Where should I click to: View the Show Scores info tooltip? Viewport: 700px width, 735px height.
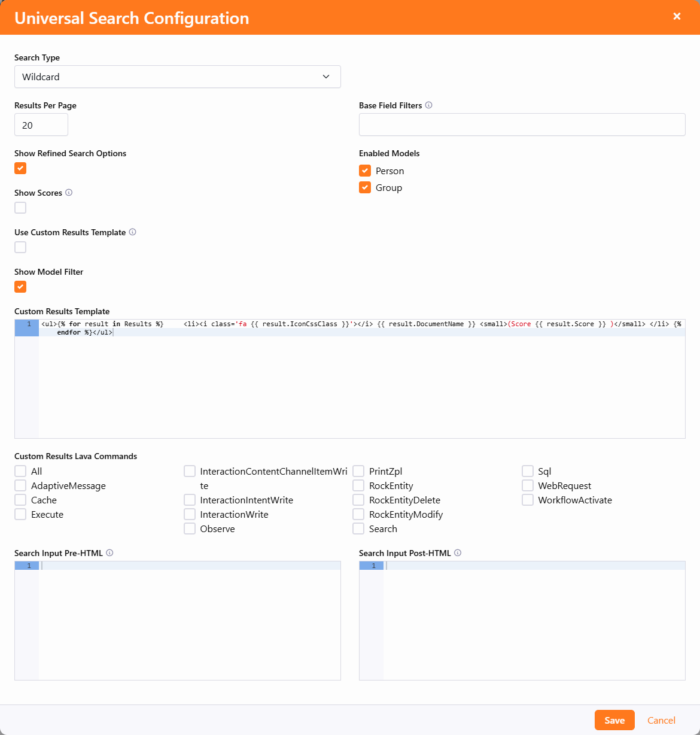(x=69, y=192)
